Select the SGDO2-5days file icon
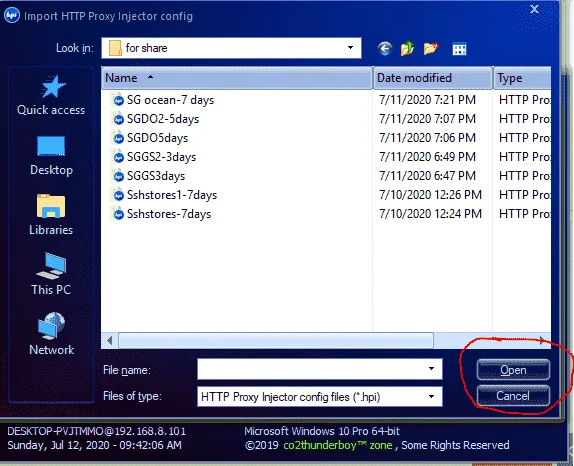Image resolution: width=574 pixels, height=466 pixels. [x=118, y=119]
